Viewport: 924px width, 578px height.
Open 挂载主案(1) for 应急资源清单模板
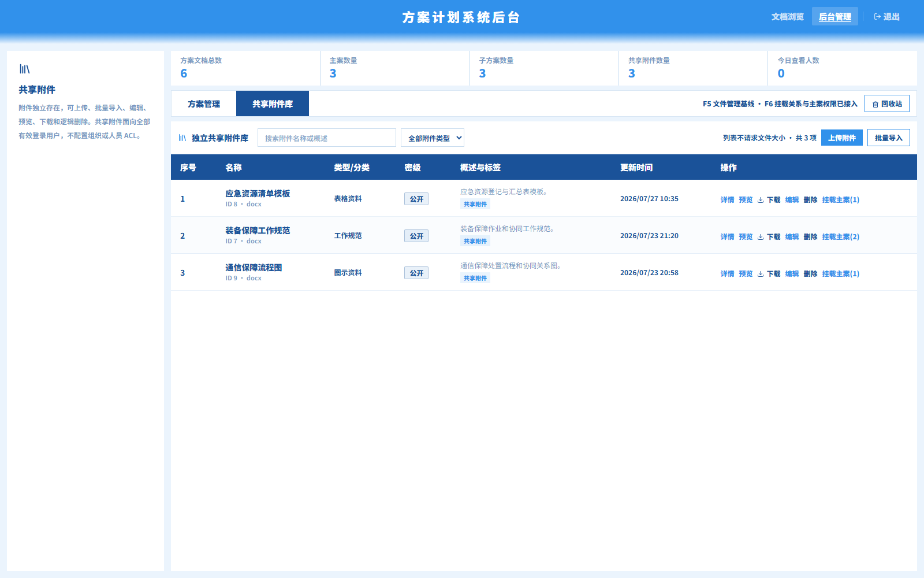841,200
